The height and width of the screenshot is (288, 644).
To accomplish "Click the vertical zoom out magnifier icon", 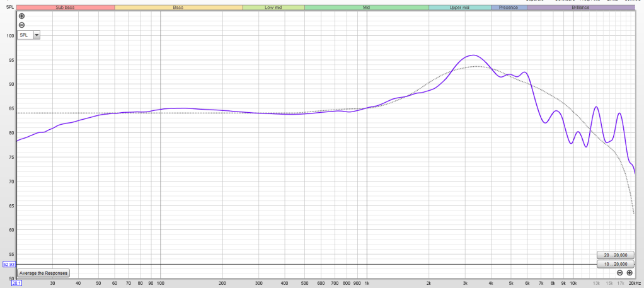I will click(x=22, y=25).
